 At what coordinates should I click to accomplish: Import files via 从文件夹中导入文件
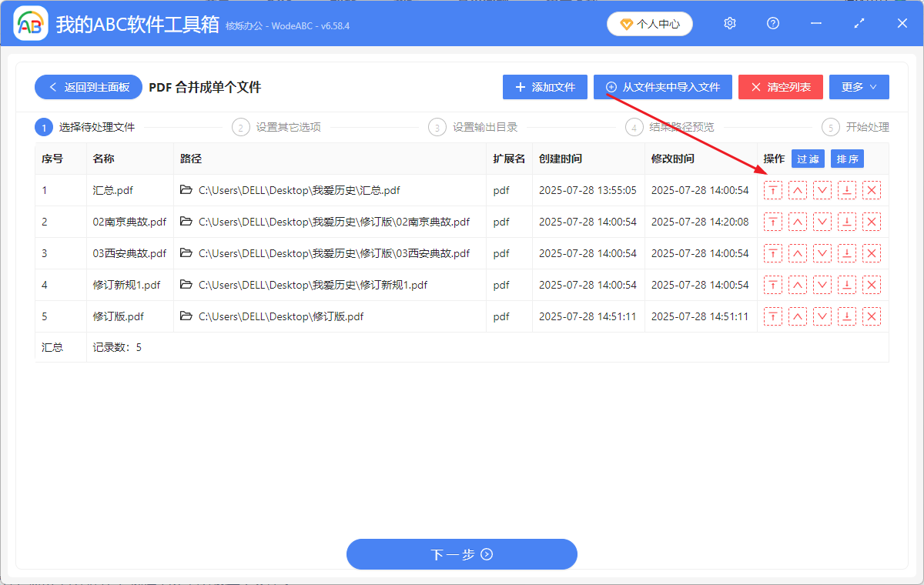tap(662, 87)
